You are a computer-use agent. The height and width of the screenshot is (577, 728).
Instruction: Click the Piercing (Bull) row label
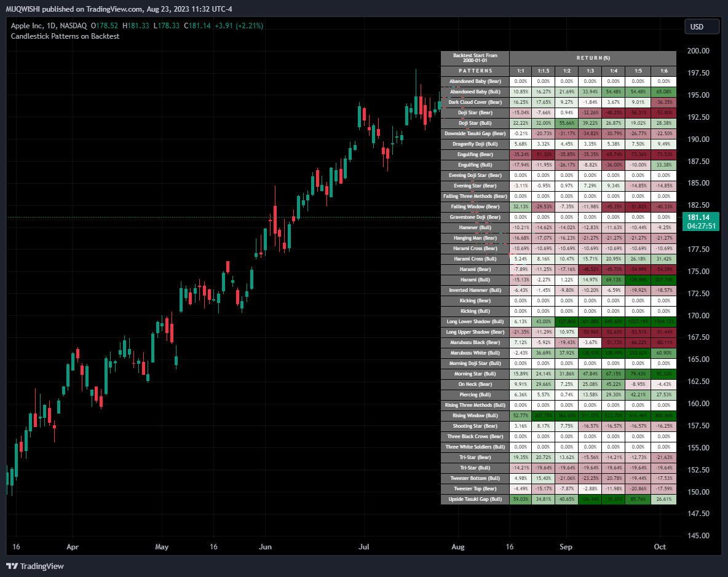tap(475, 394)
